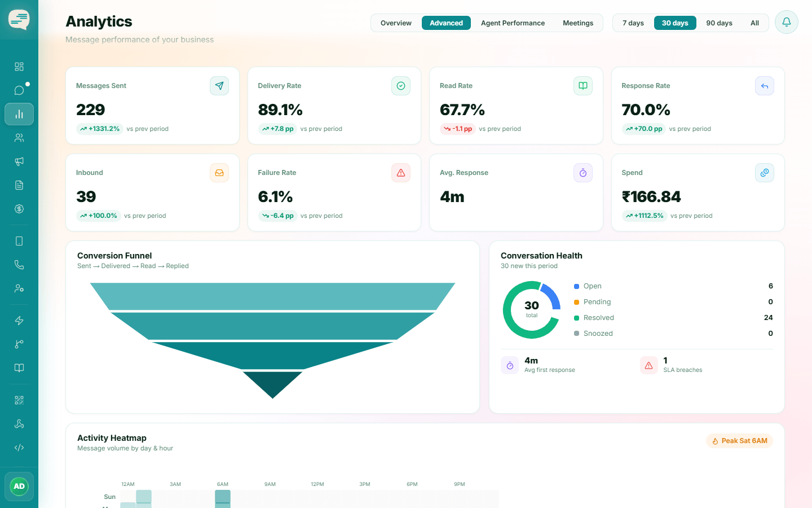
Task: Switch to the Overview tab
Action: (396, 23)
